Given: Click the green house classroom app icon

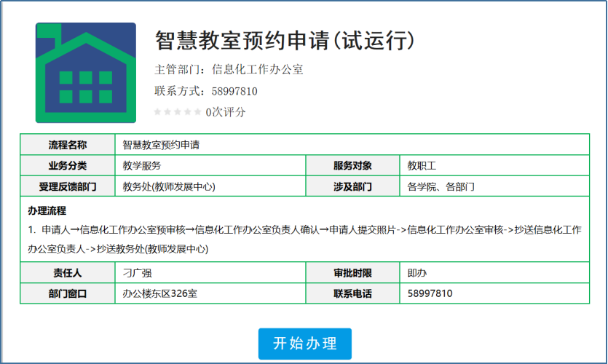Looking at the screenshot, I should coord(86,73).
